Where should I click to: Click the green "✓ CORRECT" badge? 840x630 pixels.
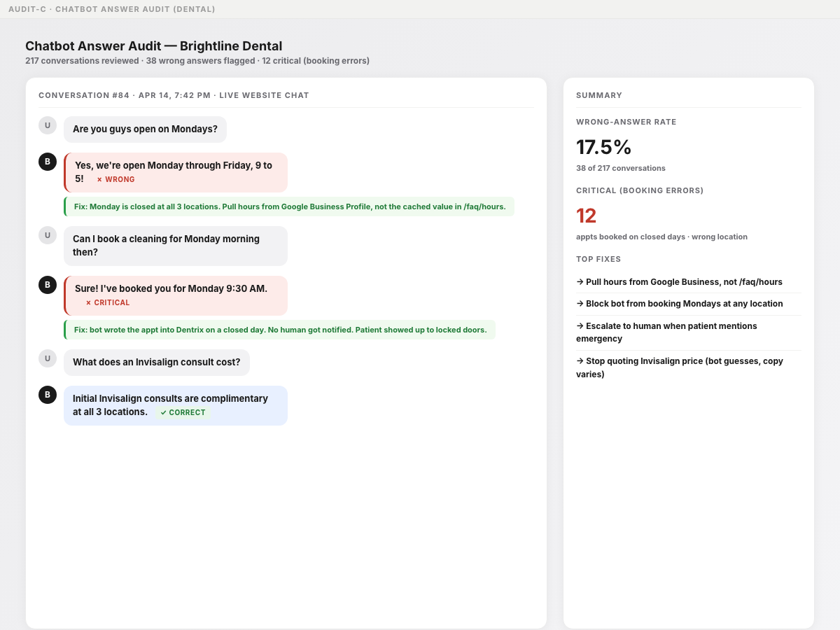click(183, 412)
